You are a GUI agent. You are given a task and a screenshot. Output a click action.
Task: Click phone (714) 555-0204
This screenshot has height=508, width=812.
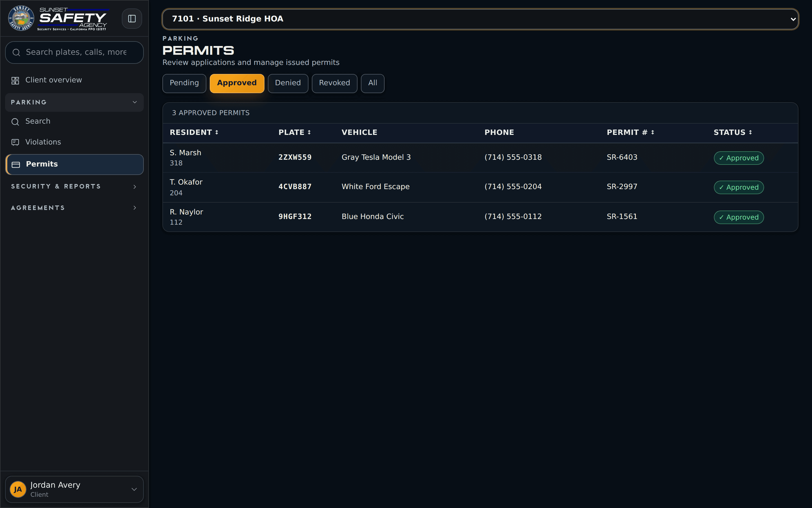(513, 187)
